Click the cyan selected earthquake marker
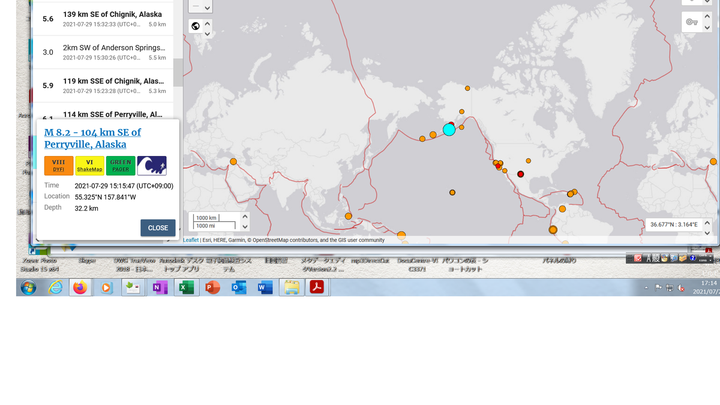Screen dimensions: 720x405 pyautogui.click(x=449, y=130)
